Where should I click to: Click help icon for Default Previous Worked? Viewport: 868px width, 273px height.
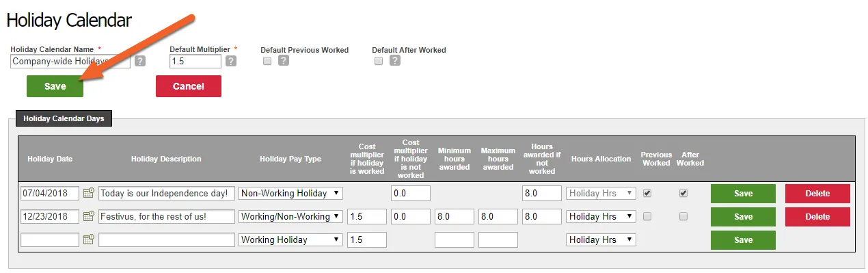[x=283, y=60]
